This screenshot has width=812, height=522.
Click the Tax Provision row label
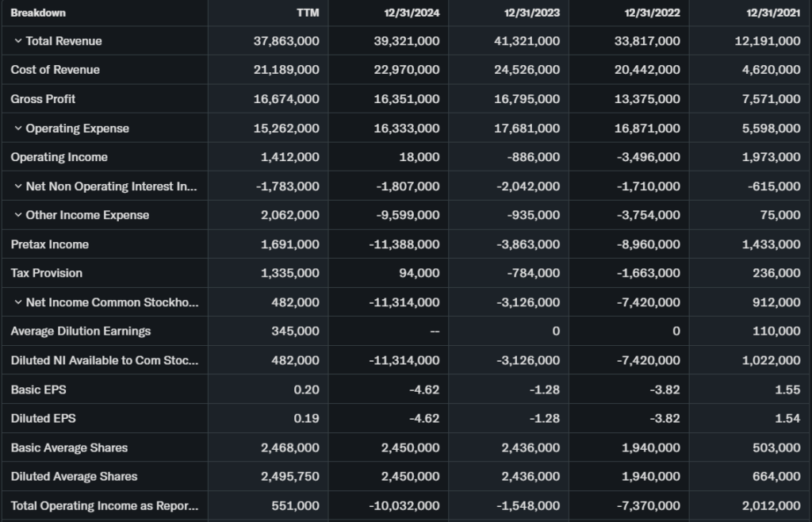coord(47,273)
